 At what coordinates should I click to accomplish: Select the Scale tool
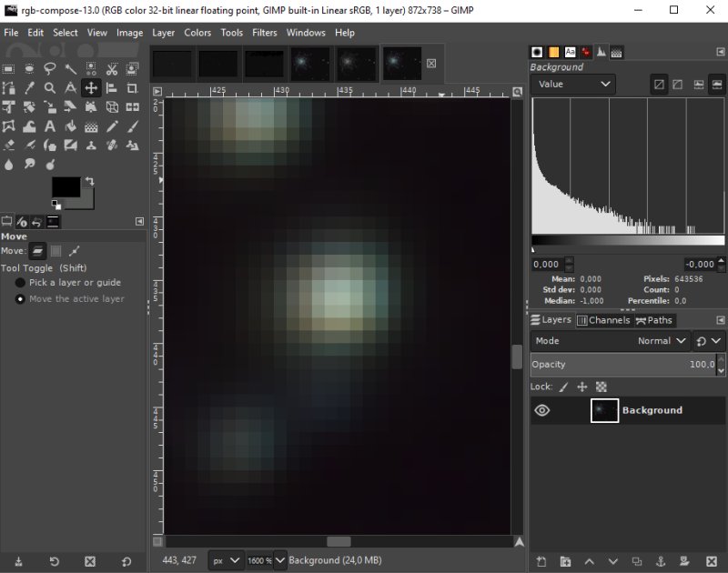[x=50, y=107]
